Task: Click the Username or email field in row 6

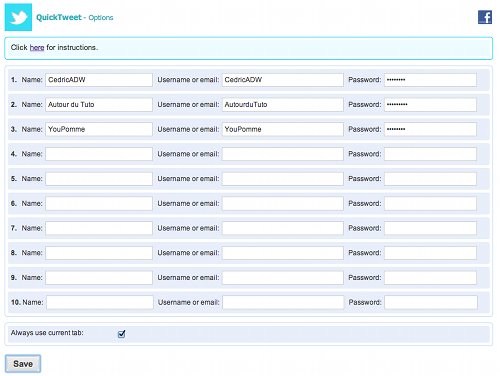Action: 283,203
